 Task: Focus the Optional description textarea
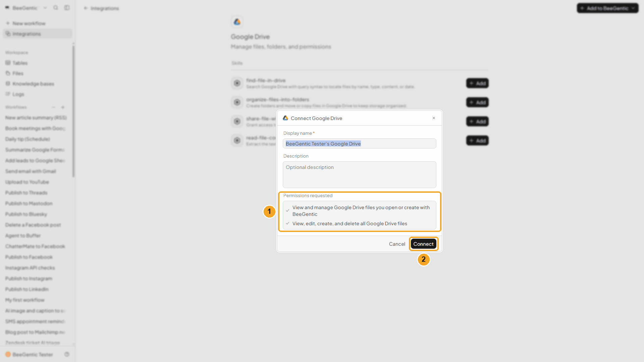pos(359,175)
